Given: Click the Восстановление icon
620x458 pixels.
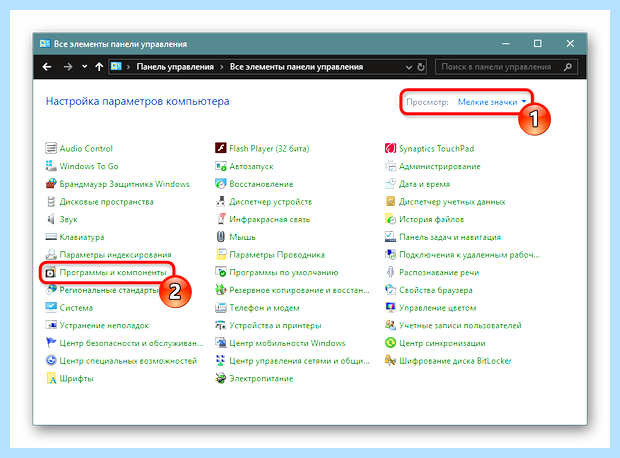Looking at the screenshot, I should click(x=221, y=184).
